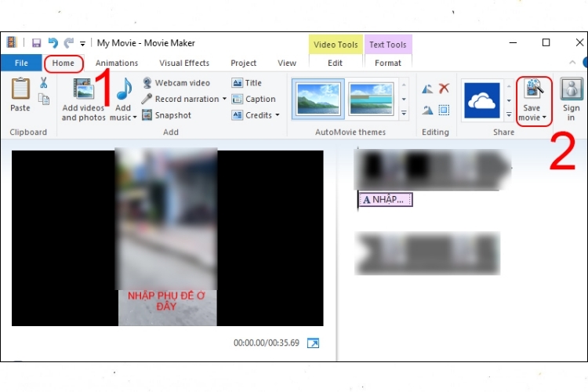Click the Save movie icon
588x392 pixels.
point(533,89)
